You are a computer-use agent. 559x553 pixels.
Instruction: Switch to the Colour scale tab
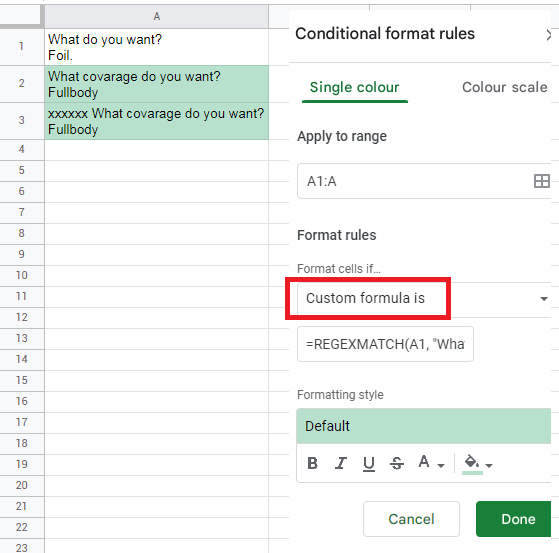tap(504, 88)
